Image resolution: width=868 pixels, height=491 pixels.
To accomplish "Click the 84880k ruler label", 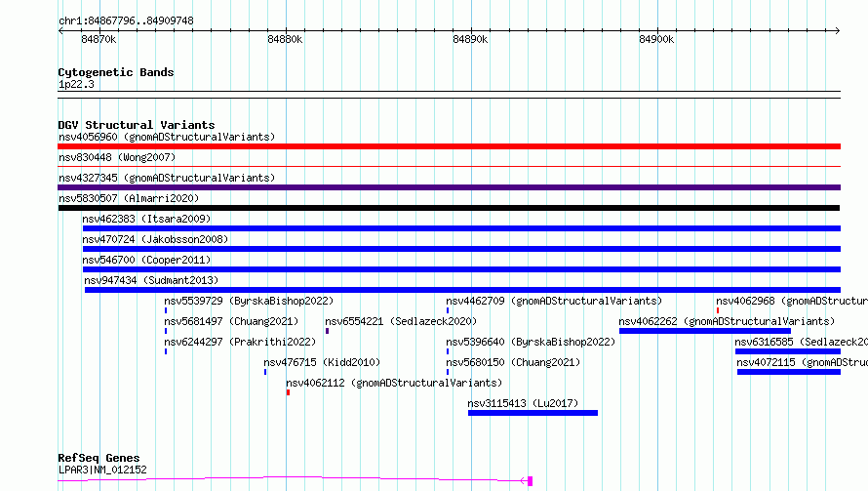I will tap(285, 39).
